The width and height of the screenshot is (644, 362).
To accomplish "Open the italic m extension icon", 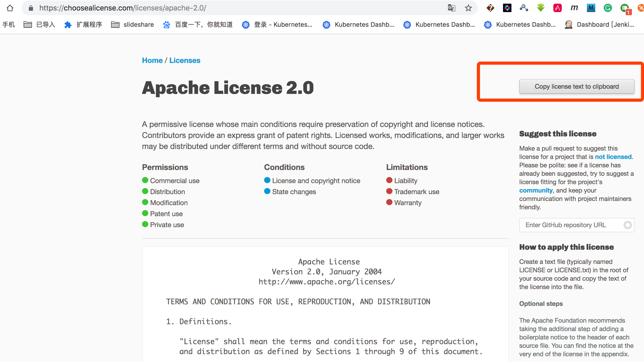I will 574,8.
